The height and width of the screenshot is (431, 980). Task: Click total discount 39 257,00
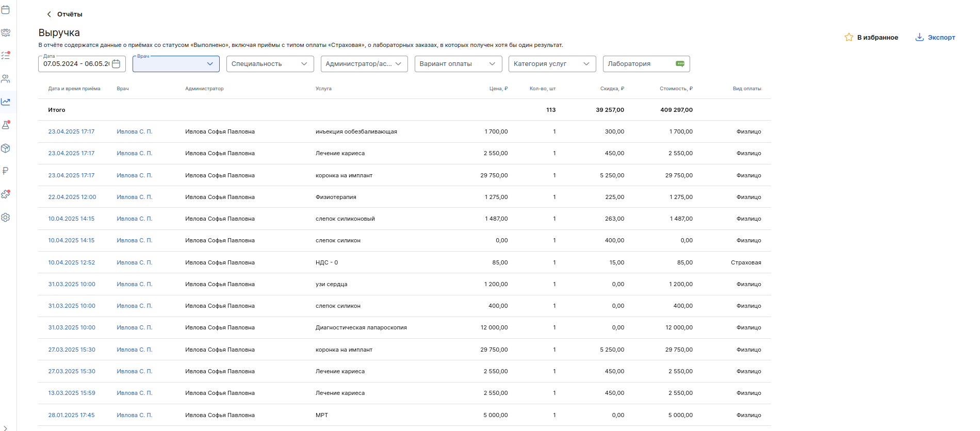pos(610,110)
